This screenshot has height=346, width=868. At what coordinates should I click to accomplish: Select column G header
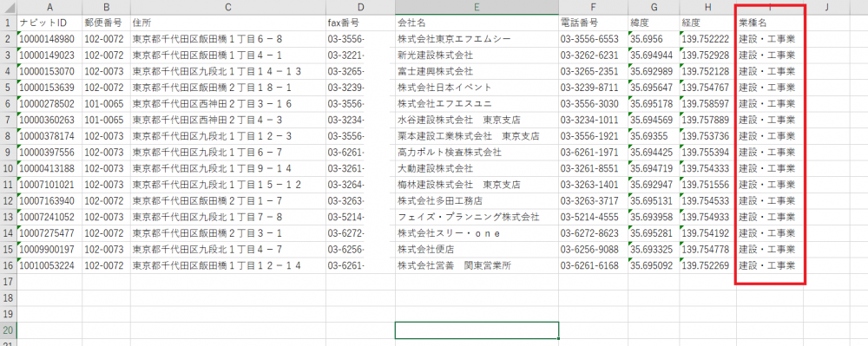654,7
